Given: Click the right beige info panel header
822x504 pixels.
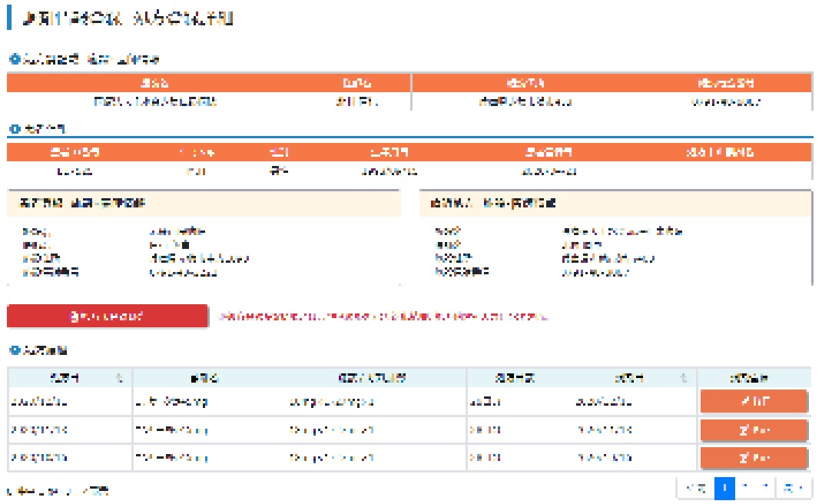Looking at the screenshot, I should pos(615,204).
